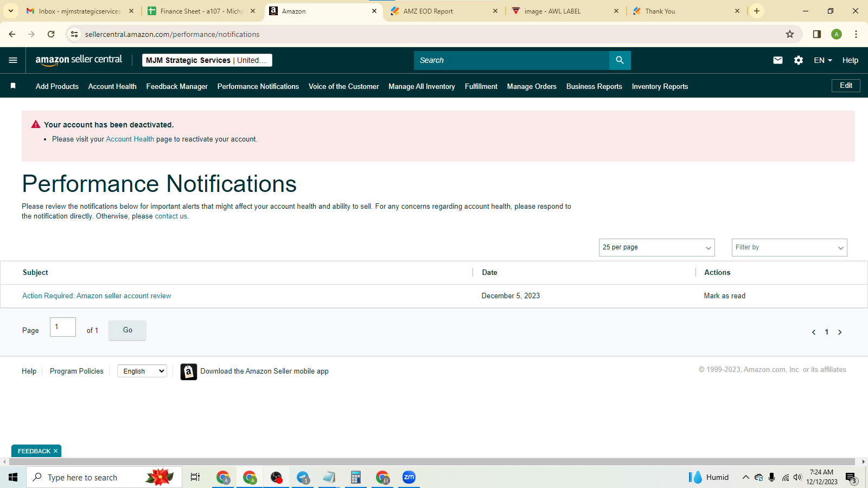The image size is (868, 488).
Task: Open Manage All Inventory
Action: pos(422,86)
